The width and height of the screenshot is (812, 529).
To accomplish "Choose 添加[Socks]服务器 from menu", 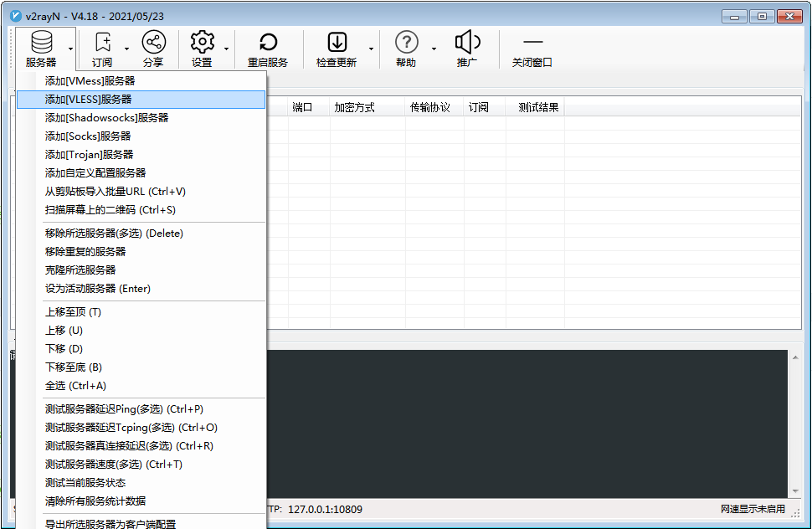I will 141,136.
